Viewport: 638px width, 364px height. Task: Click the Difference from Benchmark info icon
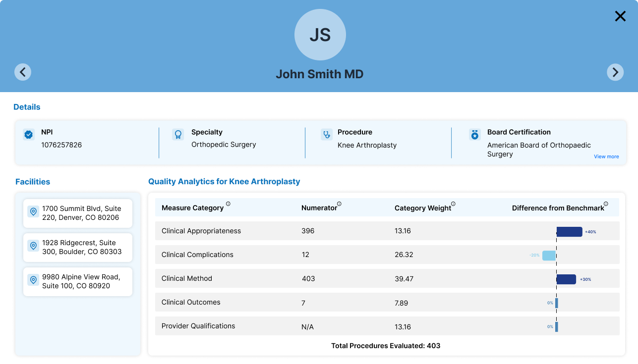pyautogui.click(x=606, y=204)
